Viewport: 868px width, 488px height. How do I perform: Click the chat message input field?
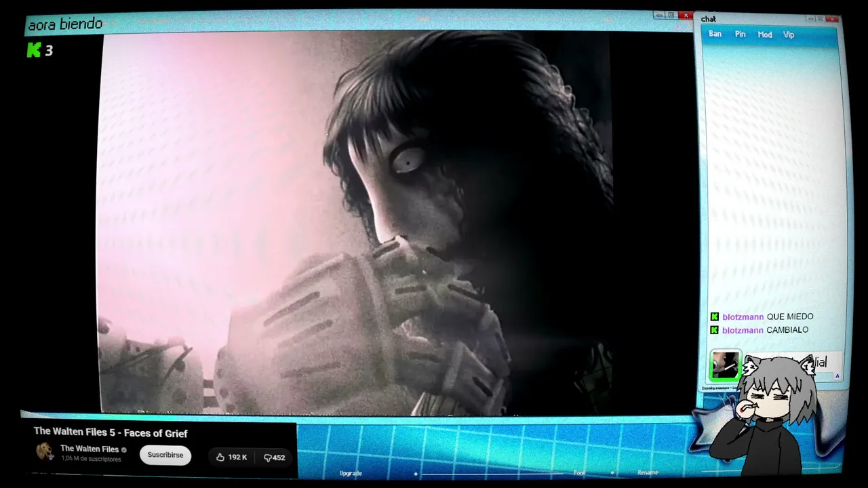pos(793,365)
